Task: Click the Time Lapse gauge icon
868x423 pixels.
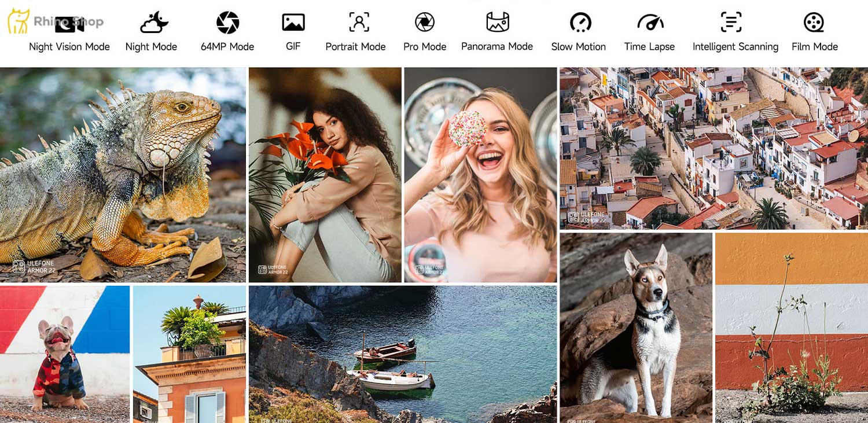Action: (650, 23)
